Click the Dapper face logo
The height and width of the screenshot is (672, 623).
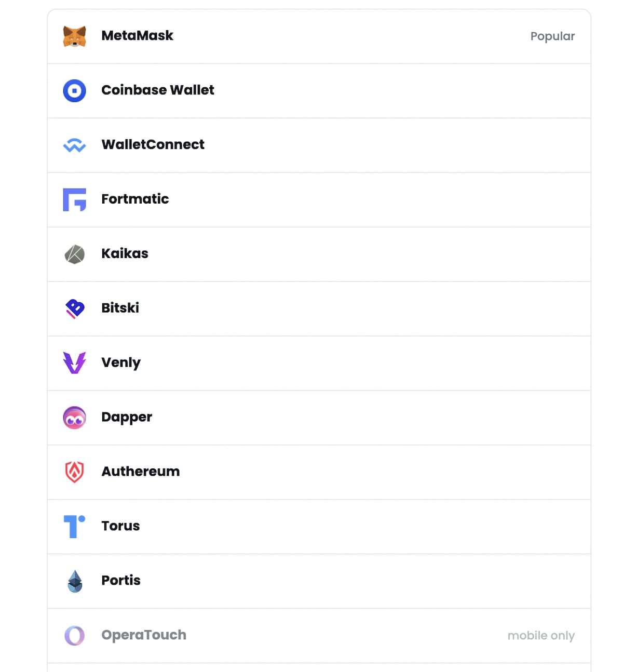point(74,418)
